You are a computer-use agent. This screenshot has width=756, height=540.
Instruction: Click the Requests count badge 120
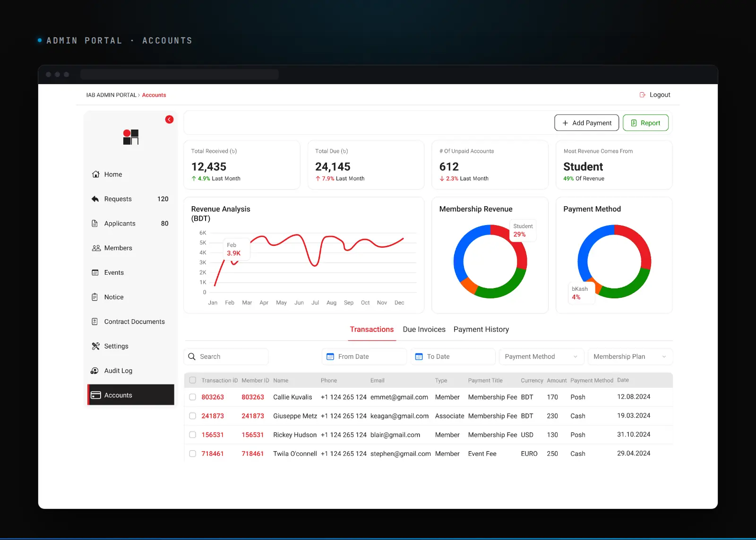coord(163,199)
